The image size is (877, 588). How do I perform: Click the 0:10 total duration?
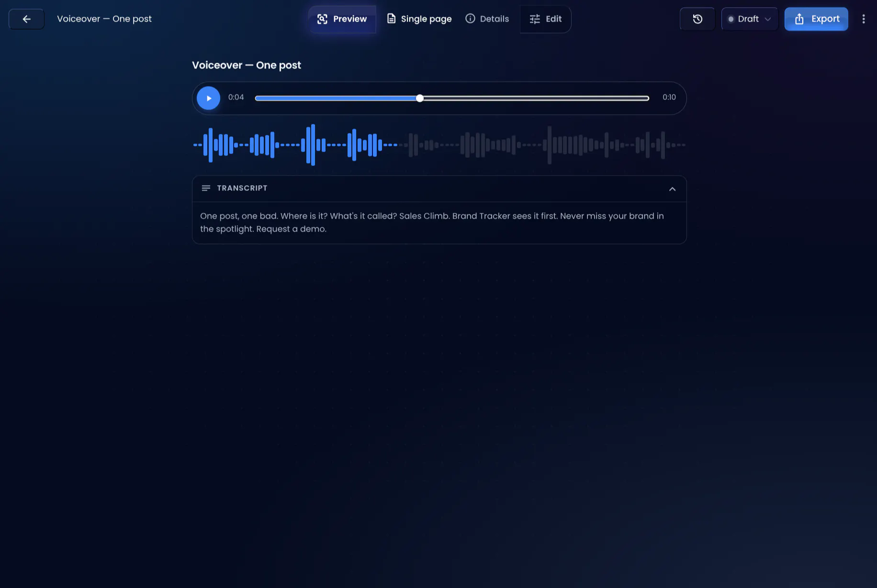click(x=669, y=98)
